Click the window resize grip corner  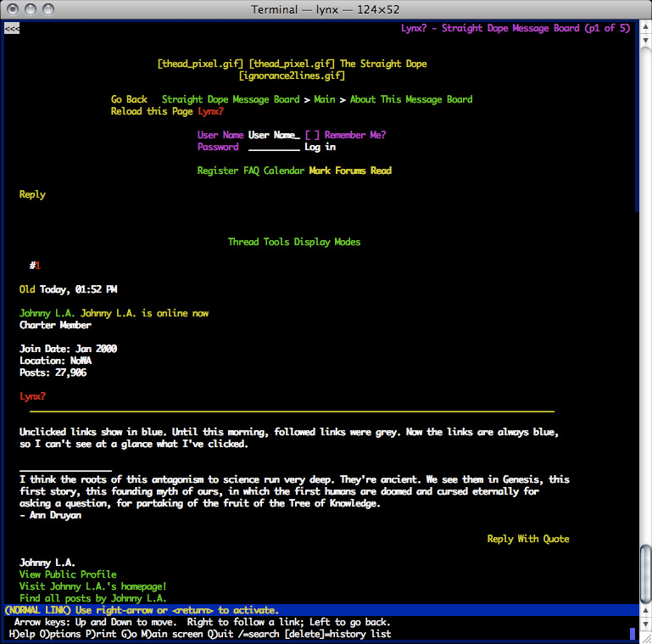pos(646,639)
